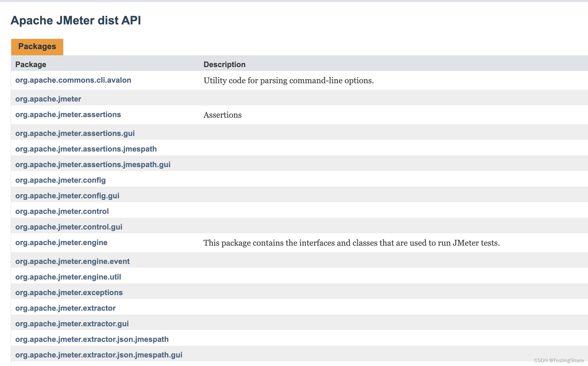Open org.apache.commons.cli.avalon package link

(73, 80)
